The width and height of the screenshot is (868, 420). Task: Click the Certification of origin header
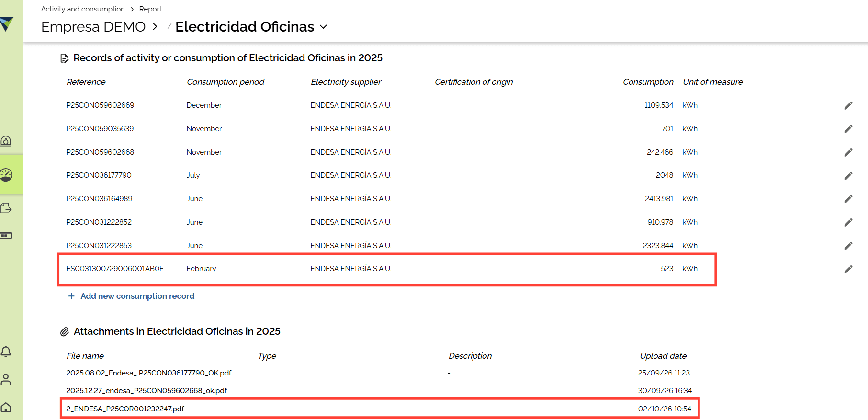(474, 82)
